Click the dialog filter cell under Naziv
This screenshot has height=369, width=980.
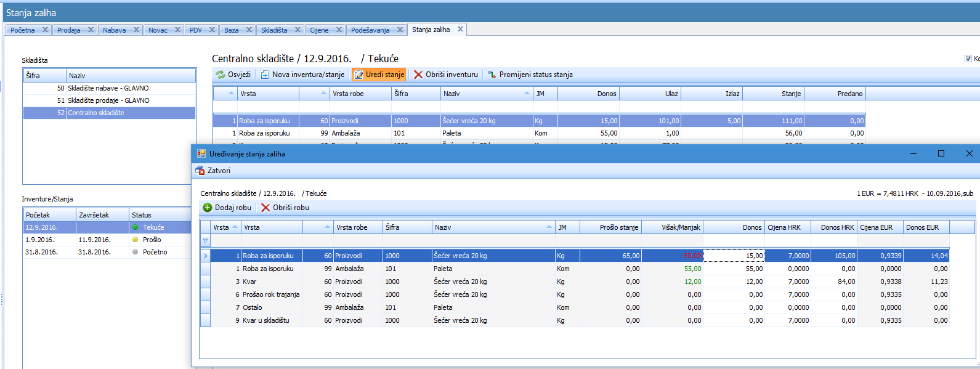[x=493, y=240]
